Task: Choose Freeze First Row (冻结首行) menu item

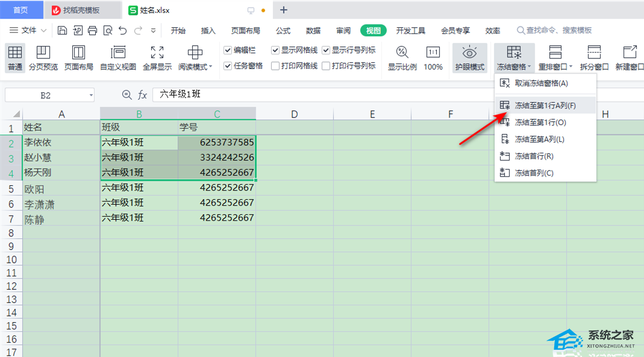Action: tap(534, 156)
